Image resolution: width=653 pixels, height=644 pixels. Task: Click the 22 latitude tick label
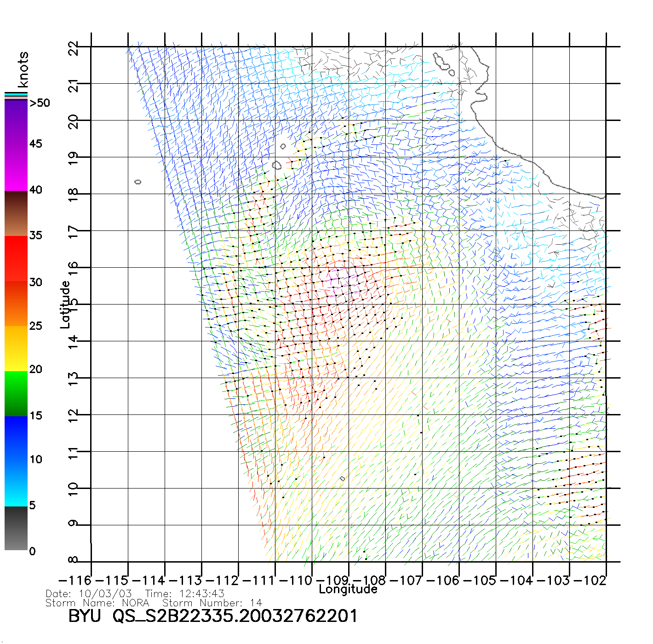pos(74,48)
